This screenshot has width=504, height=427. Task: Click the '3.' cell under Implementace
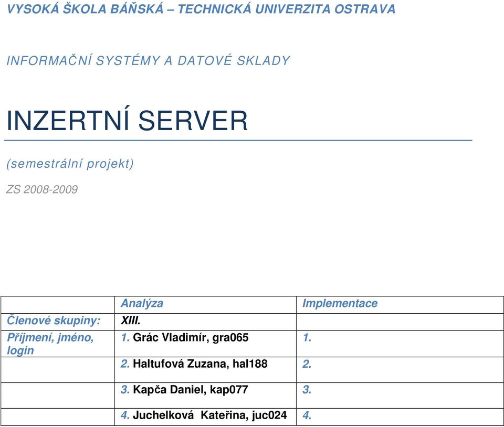click(400, 395)
